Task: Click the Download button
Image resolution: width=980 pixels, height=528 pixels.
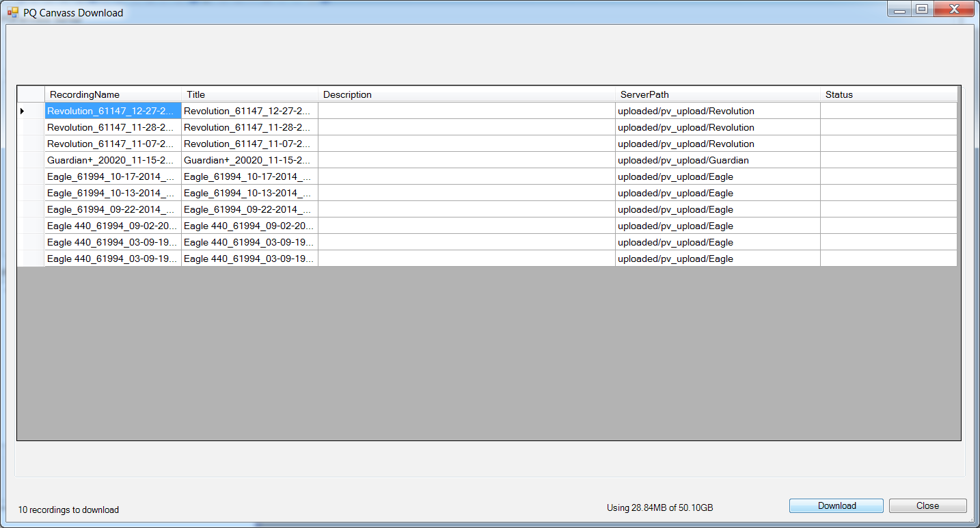Action: tap(836, 505)
